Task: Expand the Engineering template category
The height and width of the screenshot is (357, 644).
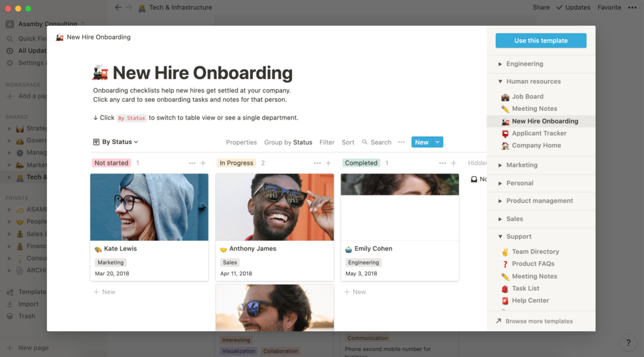Action: pos(520,64)
